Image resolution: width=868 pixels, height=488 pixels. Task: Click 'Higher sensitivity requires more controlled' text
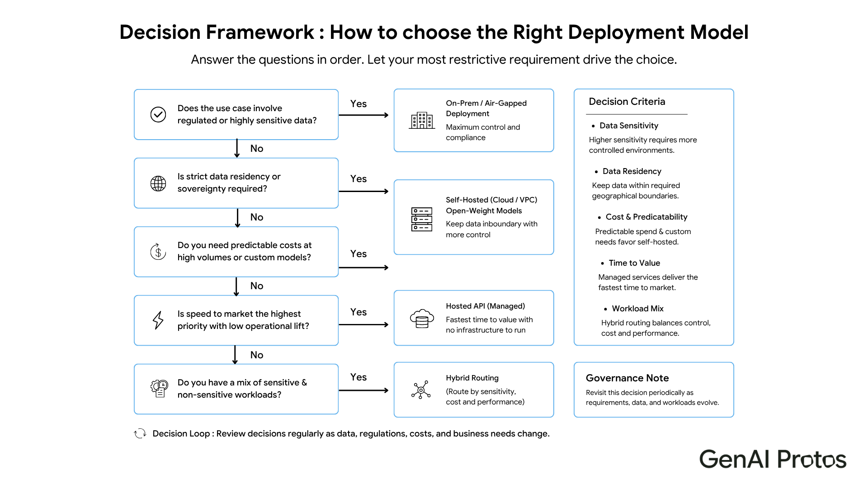point(643,145)
